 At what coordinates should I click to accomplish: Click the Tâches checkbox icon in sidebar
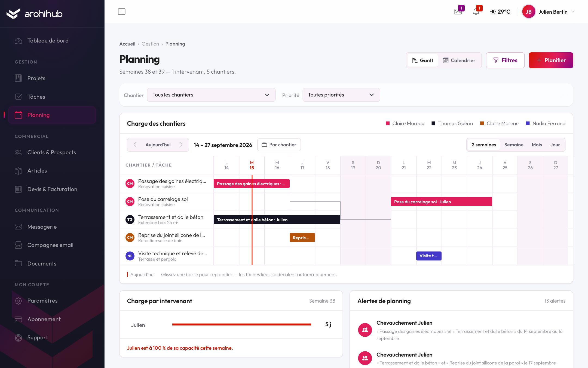point(18,97)
